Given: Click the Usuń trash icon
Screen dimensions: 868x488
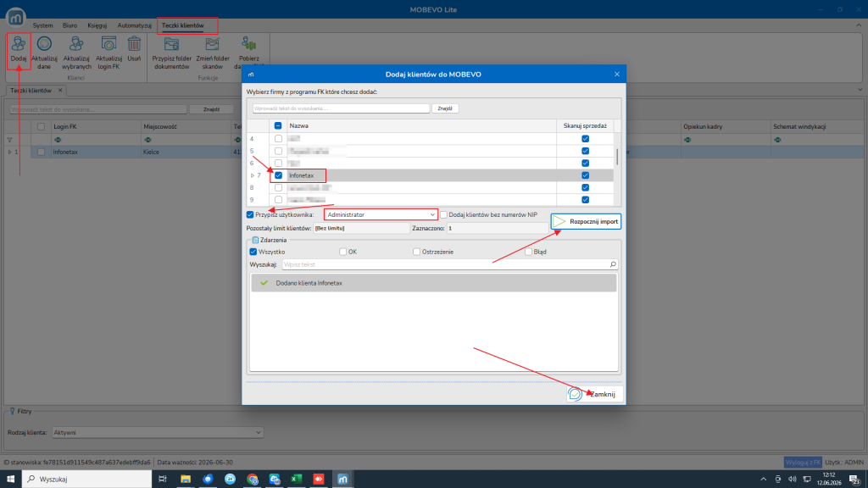Looking at the screenshot, I should click(134, 43).
